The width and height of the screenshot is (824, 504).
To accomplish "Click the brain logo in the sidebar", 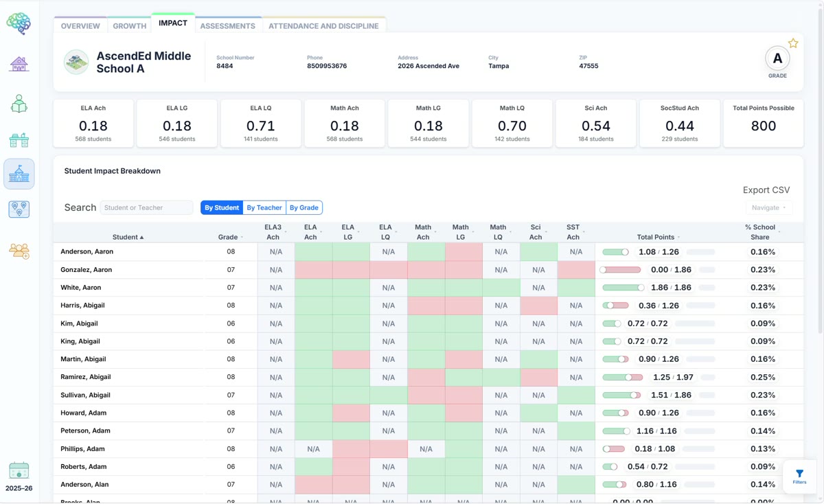I will tap(19, 24).
